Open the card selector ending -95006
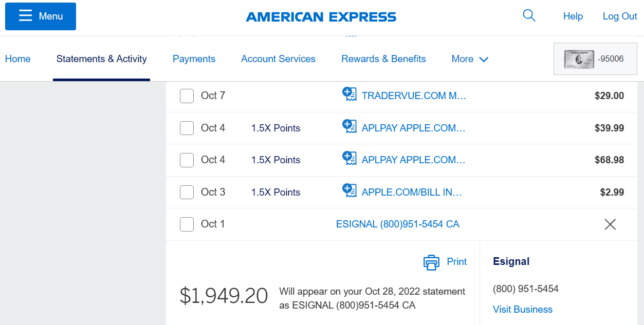 pyautogui.click(x=595, y=59)
